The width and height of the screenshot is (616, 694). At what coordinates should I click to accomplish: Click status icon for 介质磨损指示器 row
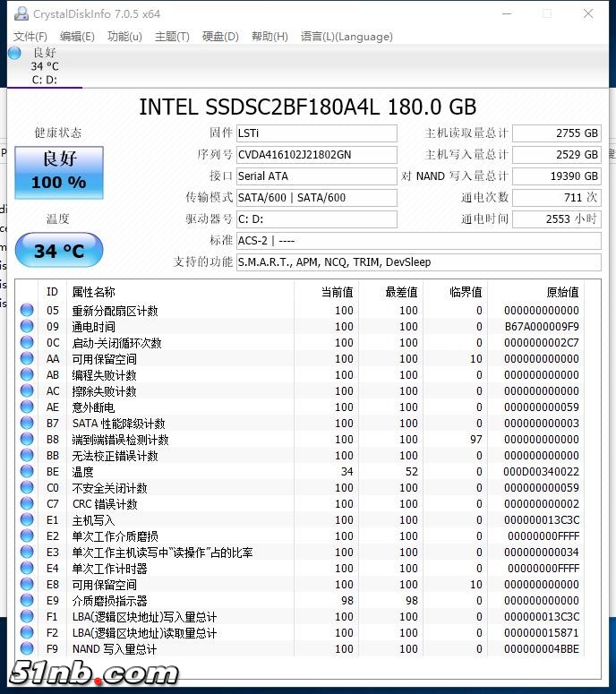pyautogui.click(x=27, y=601)
